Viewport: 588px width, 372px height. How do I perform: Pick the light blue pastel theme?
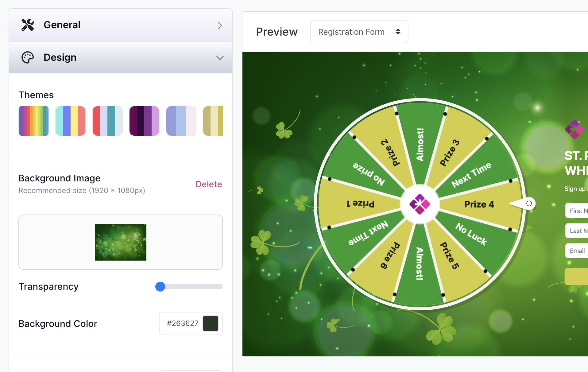[181, 121]
